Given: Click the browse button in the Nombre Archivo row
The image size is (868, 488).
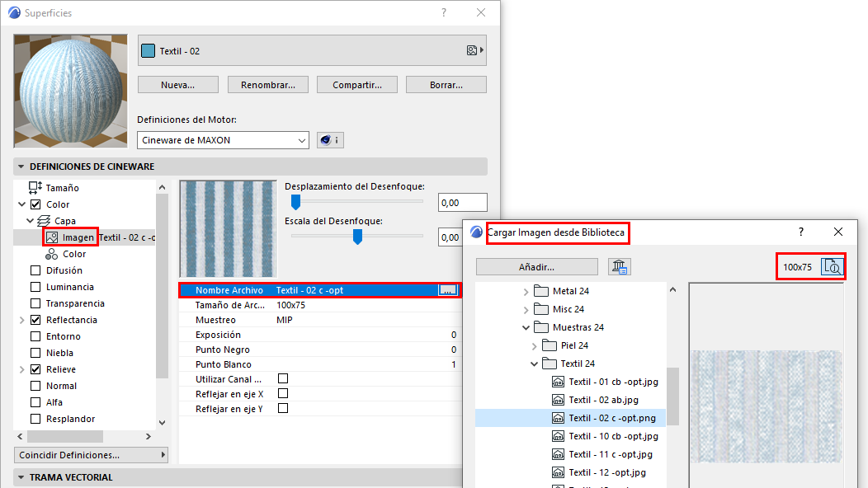Looking at the screenshot, I should (x=448, y=290).
